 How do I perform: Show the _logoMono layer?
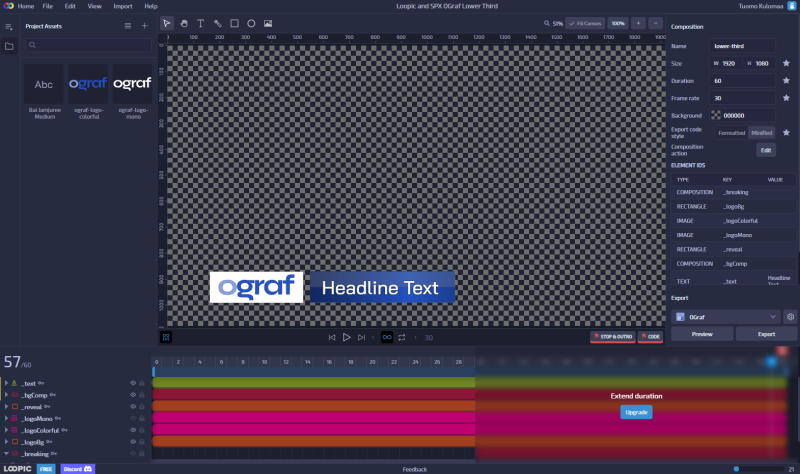[133, 418]
